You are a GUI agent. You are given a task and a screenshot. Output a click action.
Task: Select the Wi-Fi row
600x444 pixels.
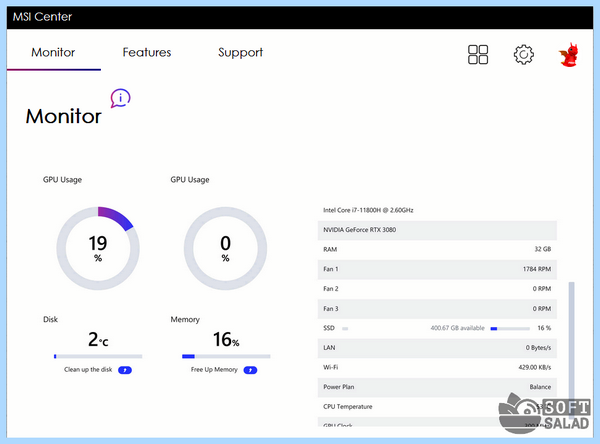tap(437, 367)
